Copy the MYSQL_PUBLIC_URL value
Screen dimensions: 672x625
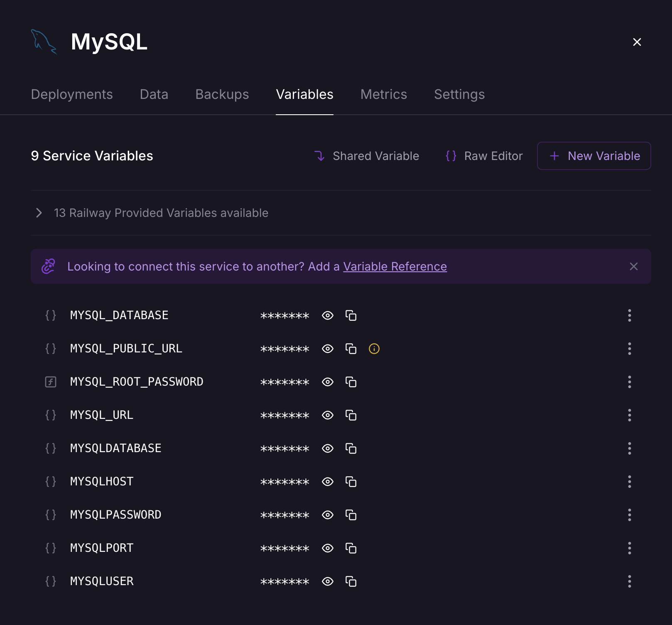pyautogui.click(x=351, y=349)
